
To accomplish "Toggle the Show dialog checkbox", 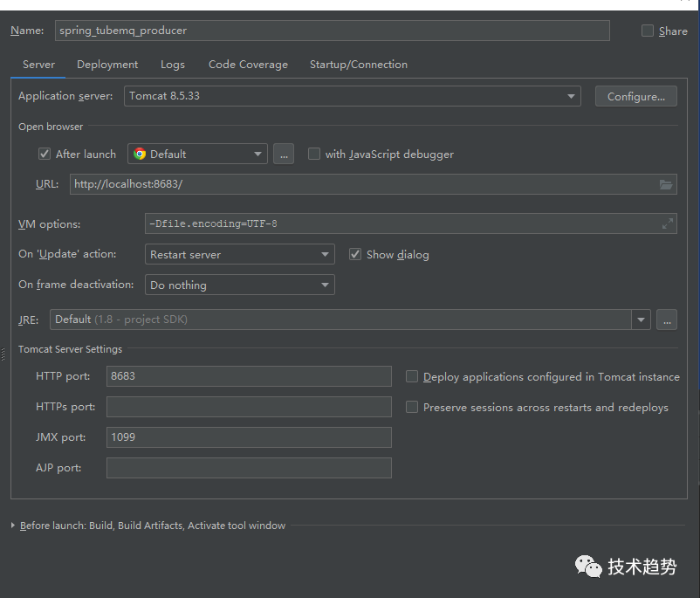I will pos(355,255).
